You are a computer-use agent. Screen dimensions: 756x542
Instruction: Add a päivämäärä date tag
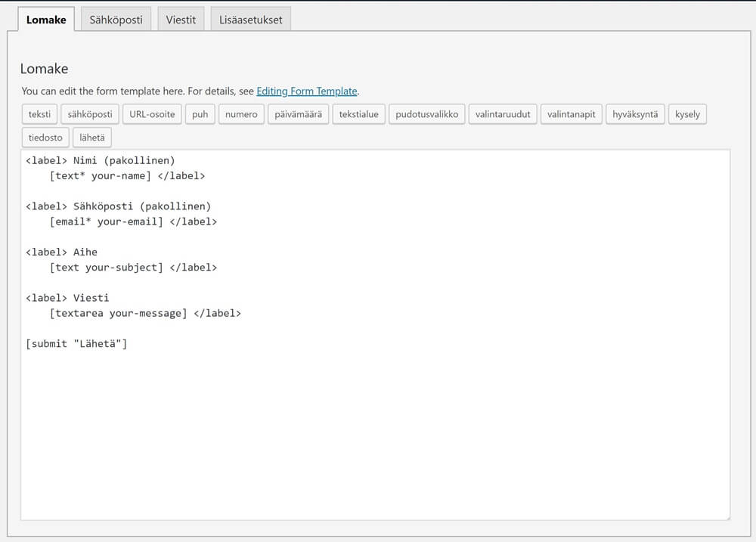coord(297,115)
